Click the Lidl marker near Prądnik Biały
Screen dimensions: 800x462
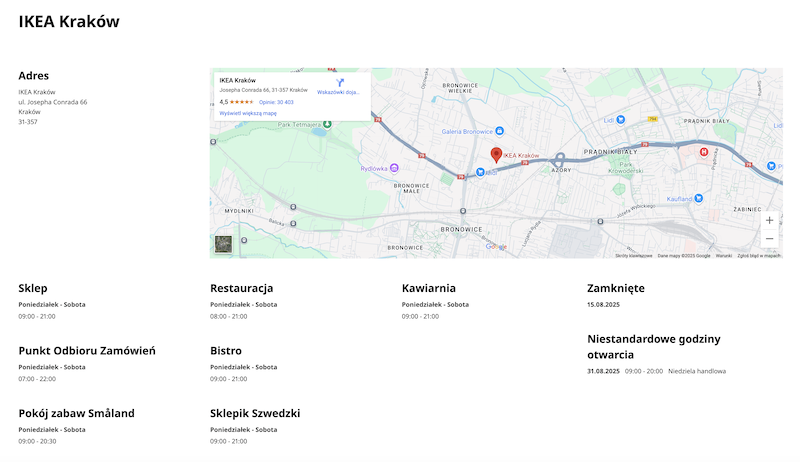click(620, 120)
